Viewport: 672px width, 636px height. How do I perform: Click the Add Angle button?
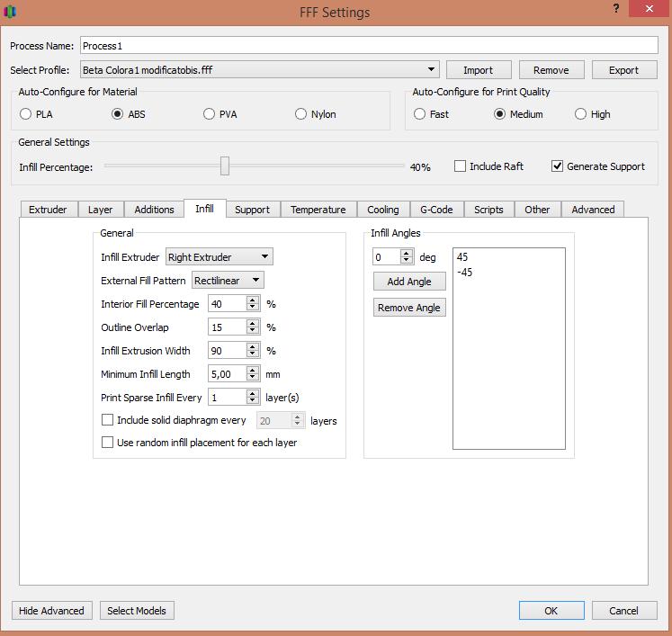click(x=408, y=282)
